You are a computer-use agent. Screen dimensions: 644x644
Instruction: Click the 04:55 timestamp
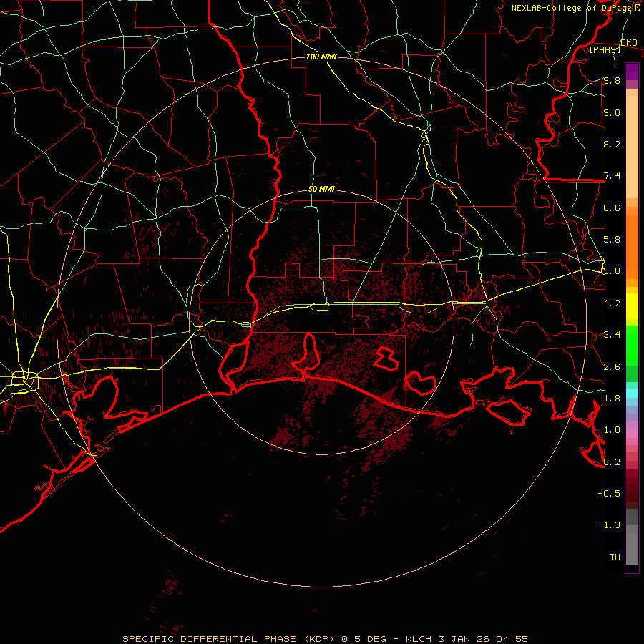(512, 639)
